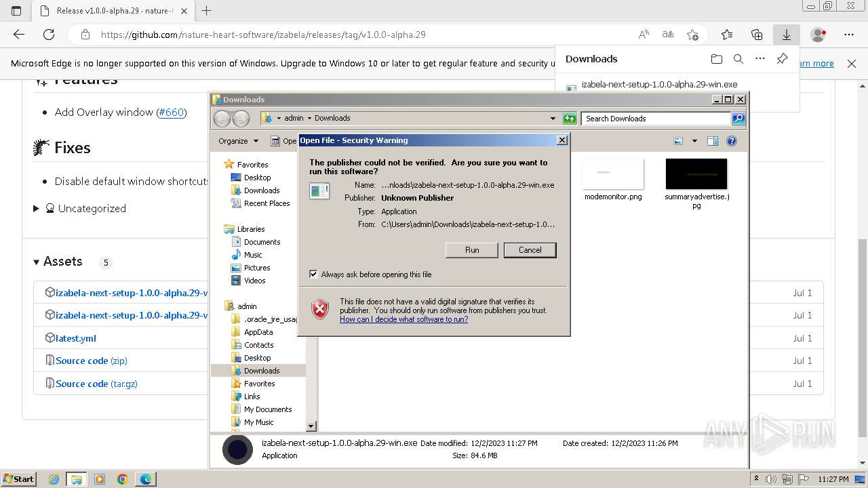Open more options in Downloads flyout
This screenshot has height=488, width=868.
pyautogui.click(x=760, y=59)
